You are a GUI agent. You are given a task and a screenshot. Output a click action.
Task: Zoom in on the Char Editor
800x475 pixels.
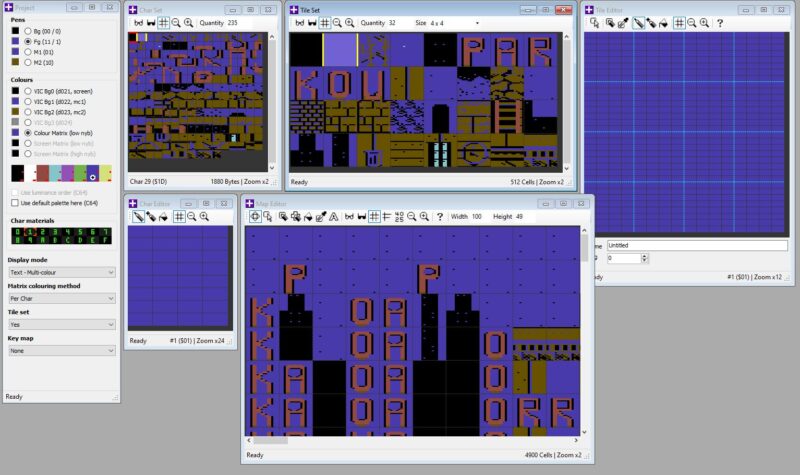(205, 217)
